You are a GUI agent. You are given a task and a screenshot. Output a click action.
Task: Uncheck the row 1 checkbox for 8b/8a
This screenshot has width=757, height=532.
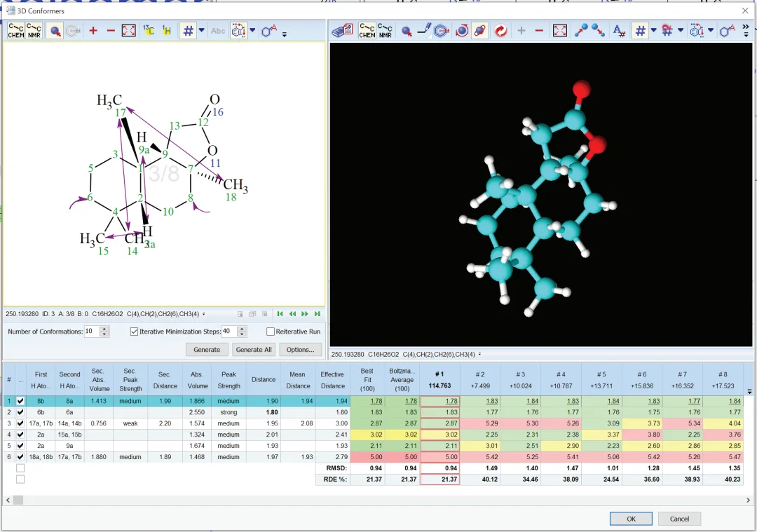point(20,401)
